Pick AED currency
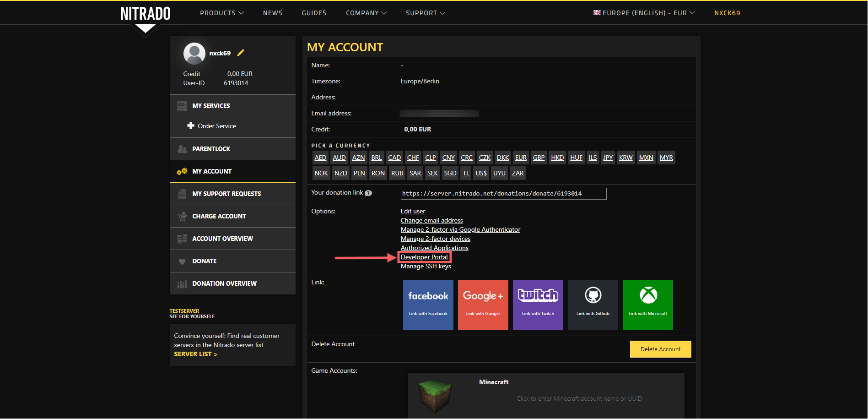 point(320,158)
